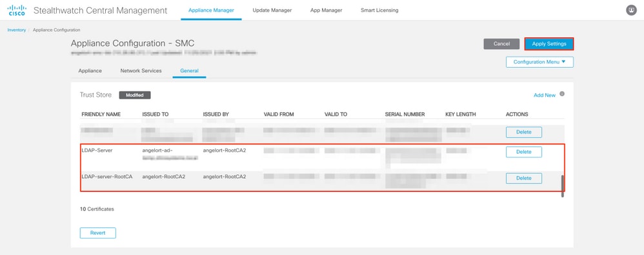Select the General tab

[x=189, y=70]
